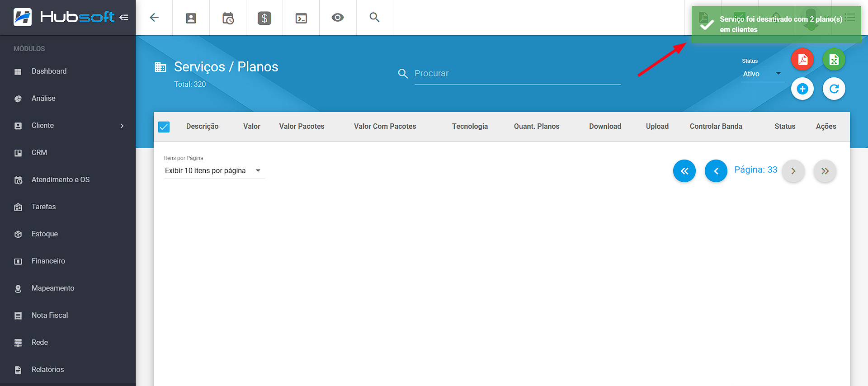Open the CRM module
This screenshot has height=386, width=868.
(x=68, y=153)
